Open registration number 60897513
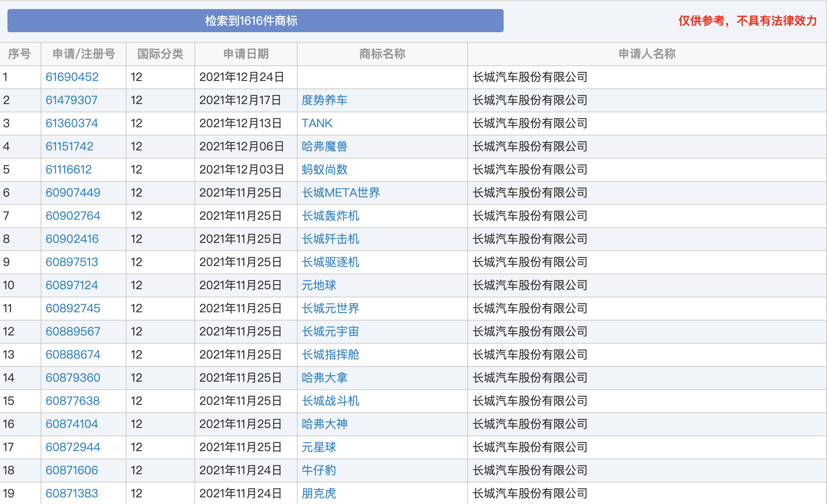The width and height of the screenshot is (827, 504). tap(72, 262)
